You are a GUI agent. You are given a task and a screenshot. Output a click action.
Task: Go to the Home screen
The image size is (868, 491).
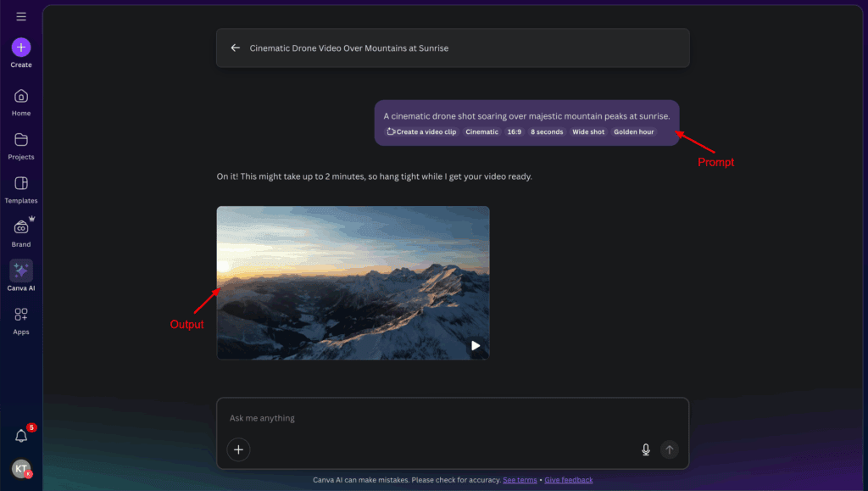(20, 97)
